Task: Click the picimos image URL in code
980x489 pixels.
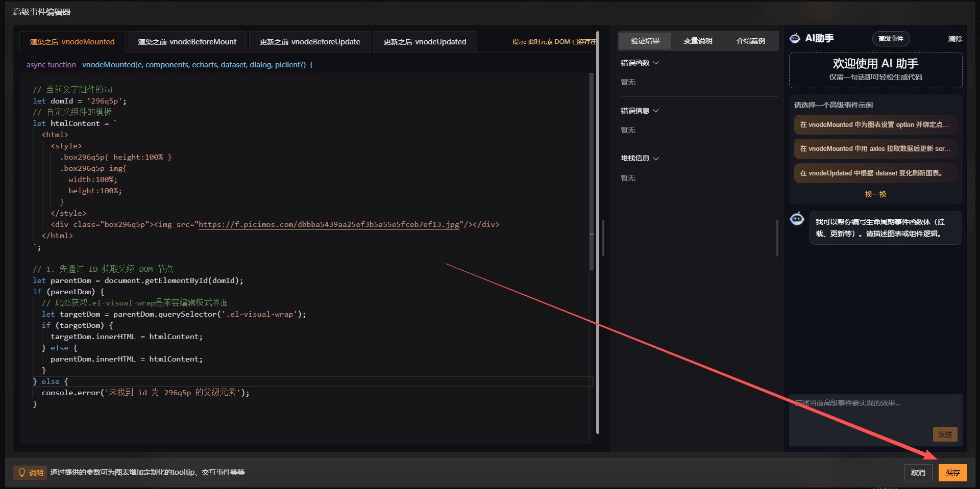Action: pos(329,224)
